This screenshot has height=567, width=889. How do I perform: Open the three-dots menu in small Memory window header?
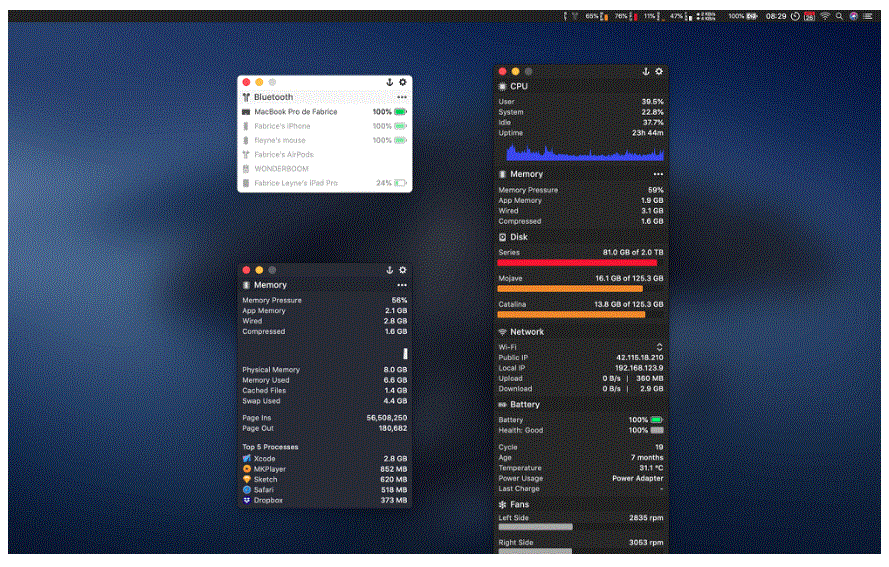click(401, 285)
